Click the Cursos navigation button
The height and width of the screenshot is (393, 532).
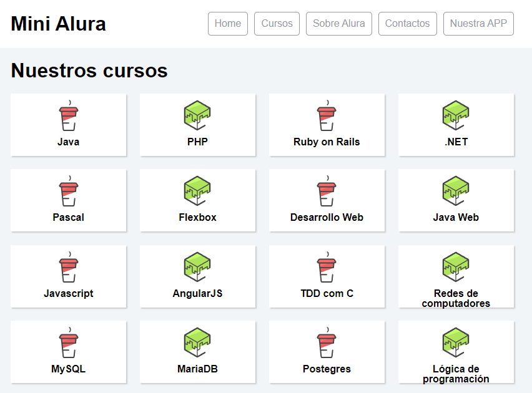click(x=277, y=24)
